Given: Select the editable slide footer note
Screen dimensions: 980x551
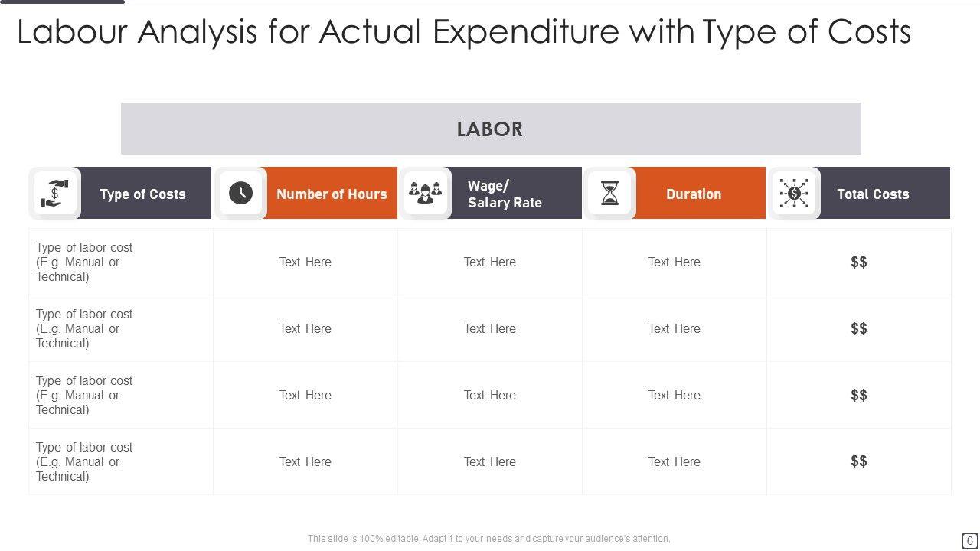Looking at the screenshot, I should click(489, 539).
